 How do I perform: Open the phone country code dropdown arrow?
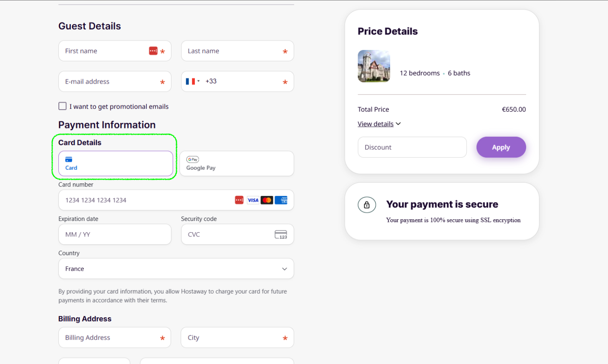point(199,81)
